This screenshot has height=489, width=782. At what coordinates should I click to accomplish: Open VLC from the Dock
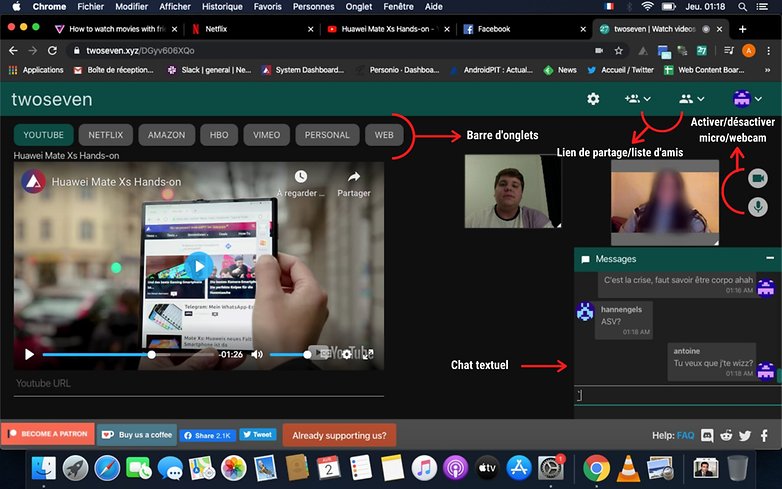tap(628, 468)
